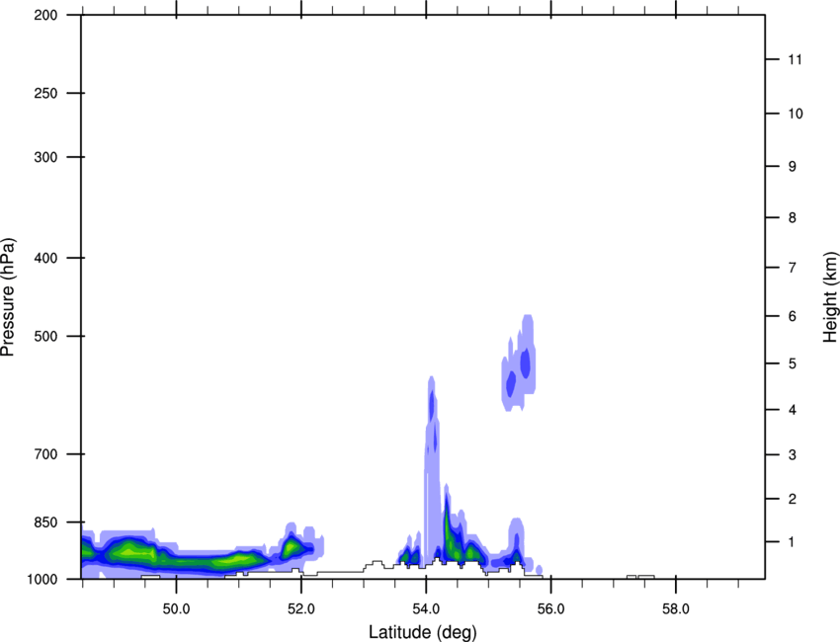Click the Pressure (hPa) axis title

[8, 297]
